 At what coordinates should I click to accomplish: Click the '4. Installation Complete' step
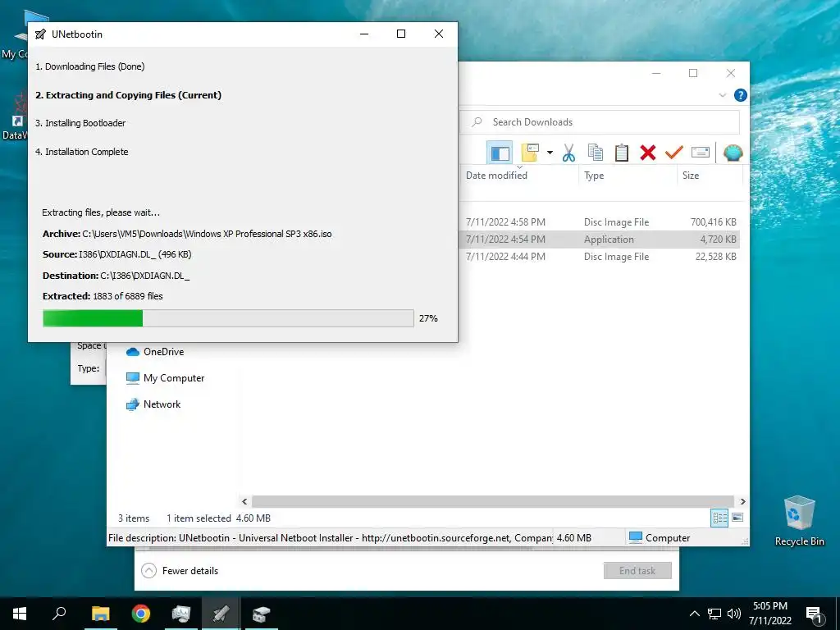click(82, 152)
